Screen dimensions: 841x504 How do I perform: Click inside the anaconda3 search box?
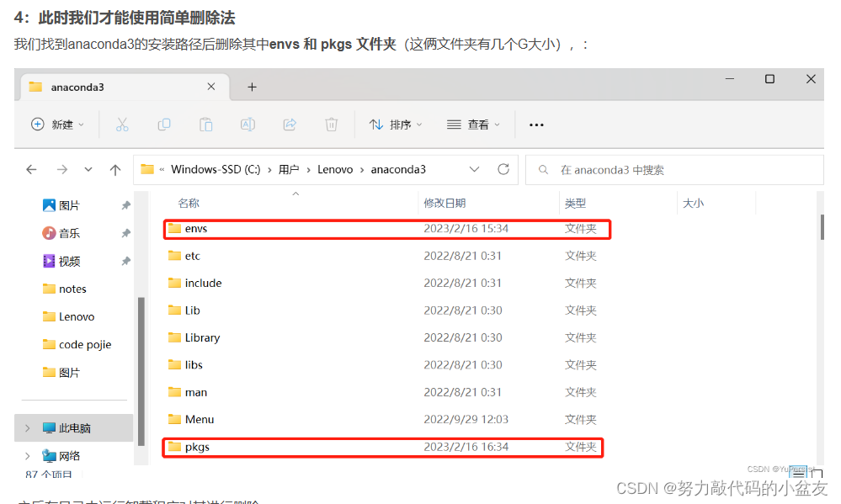click(673, 169)
